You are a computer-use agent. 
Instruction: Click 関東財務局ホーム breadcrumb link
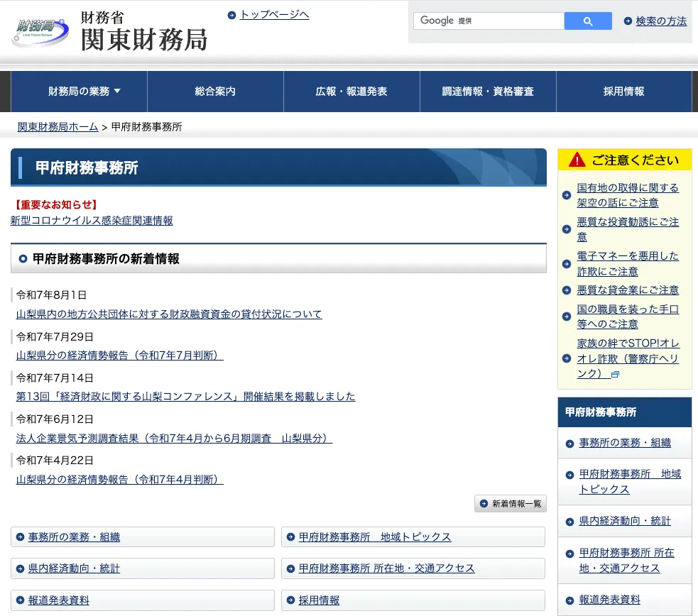(58, 127)
